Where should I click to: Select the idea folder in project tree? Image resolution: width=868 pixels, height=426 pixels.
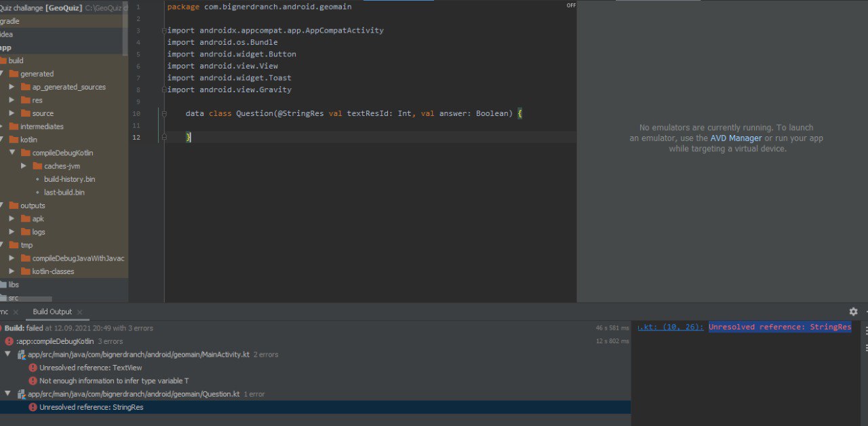coord(6,35)
